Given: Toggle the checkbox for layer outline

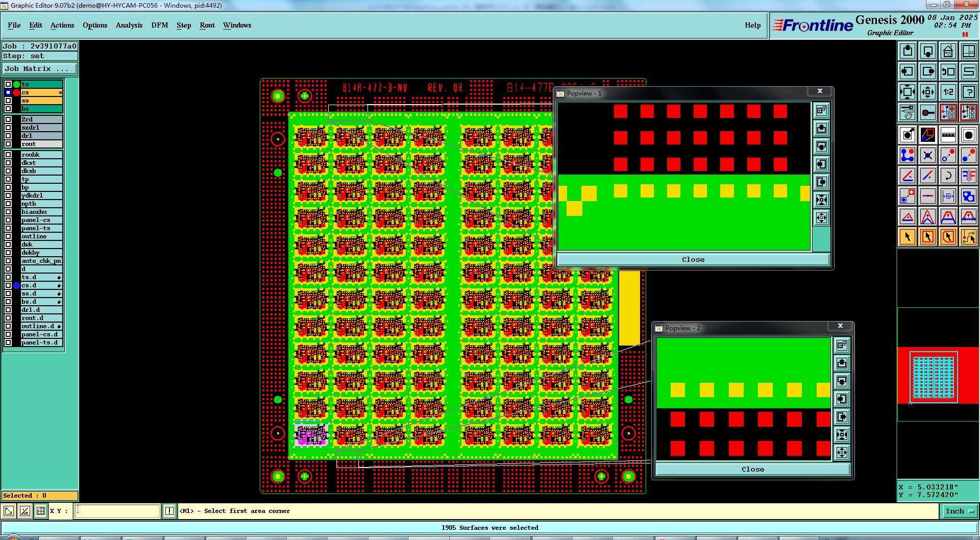Looking at the screenshot, I should [x=8, y=236].
